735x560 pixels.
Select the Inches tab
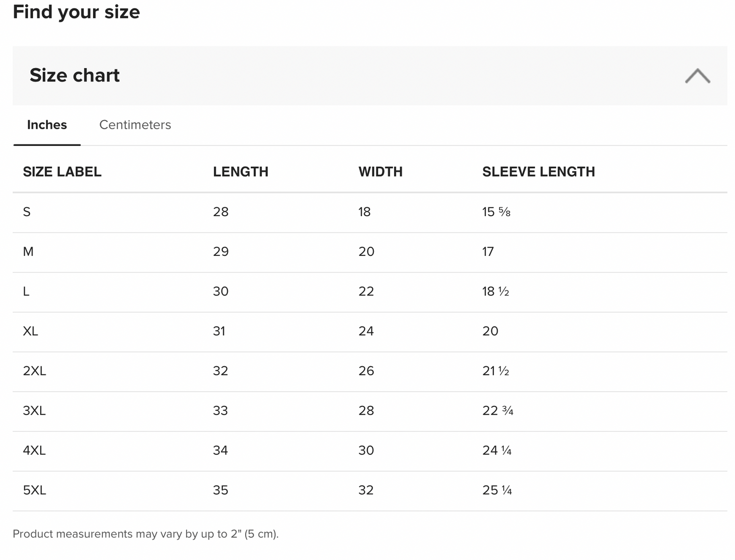click(x=47, y=125)
